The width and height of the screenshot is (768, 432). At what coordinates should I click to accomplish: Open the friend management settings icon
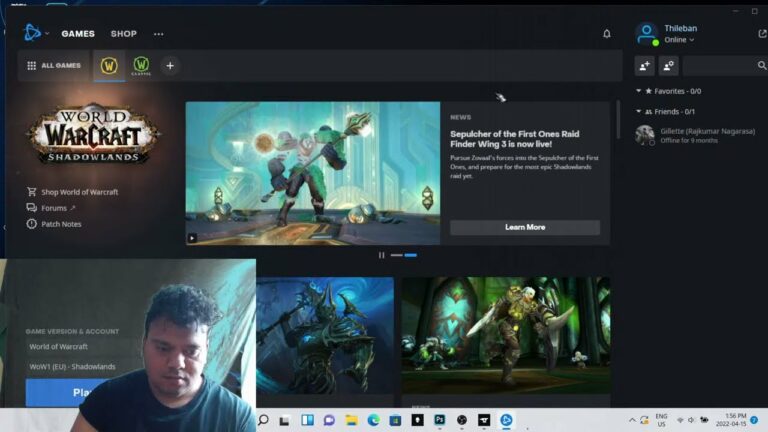[668, 66]
